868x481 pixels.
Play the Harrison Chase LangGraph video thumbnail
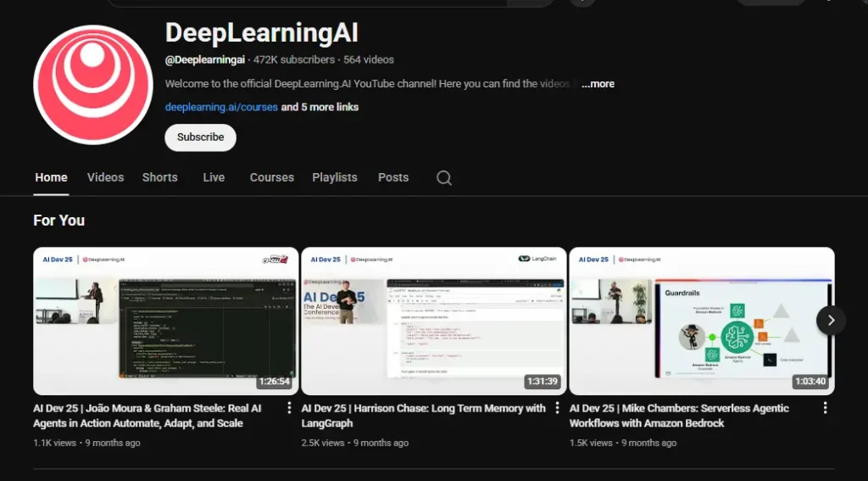click(434, 321)
